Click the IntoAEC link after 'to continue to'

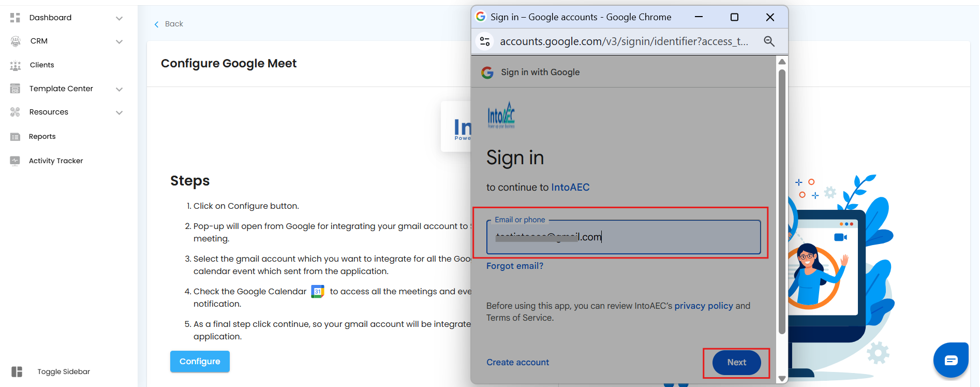point(570,187)
